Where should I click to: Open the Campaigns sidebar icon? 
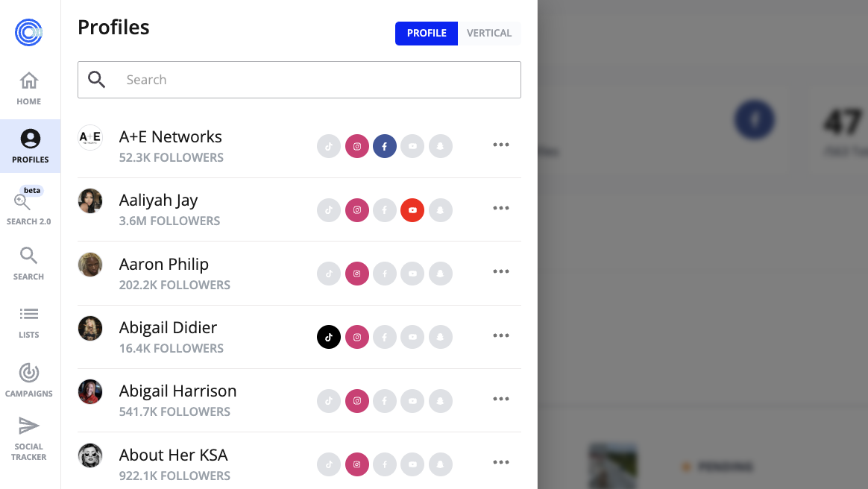(29, 373)
